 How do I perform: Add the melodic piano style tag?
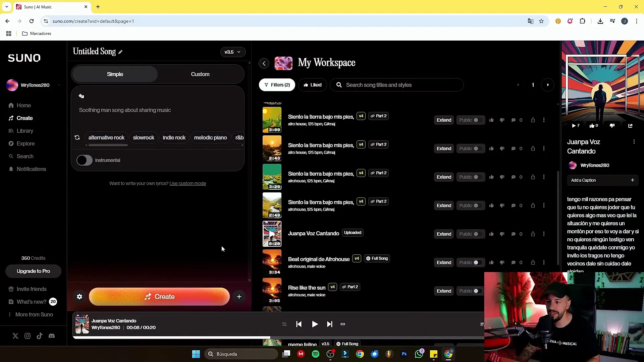click(210, 137)
